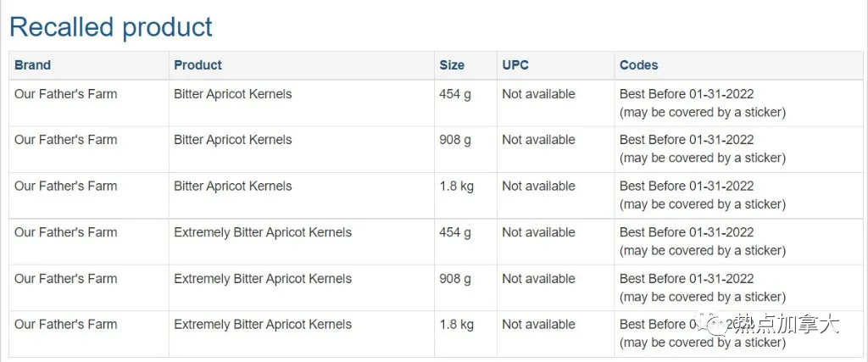This screenshot has height=362, width=868.
Task: Click the UPC column header
Action: point(515,64)
